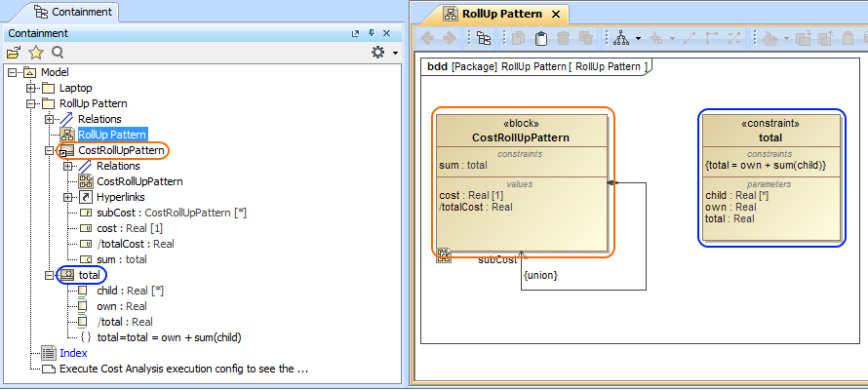
Task: Open the layout dropdown arrow beside hierarchy icon
Action: pos(638,39)
